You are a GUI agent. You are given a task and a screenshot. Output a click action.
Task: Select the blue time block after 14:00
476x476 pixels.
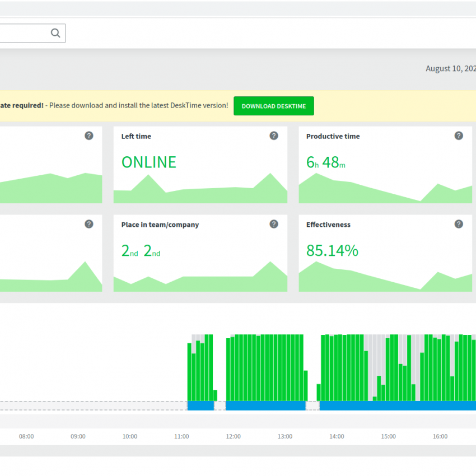[x=398, y=405]
